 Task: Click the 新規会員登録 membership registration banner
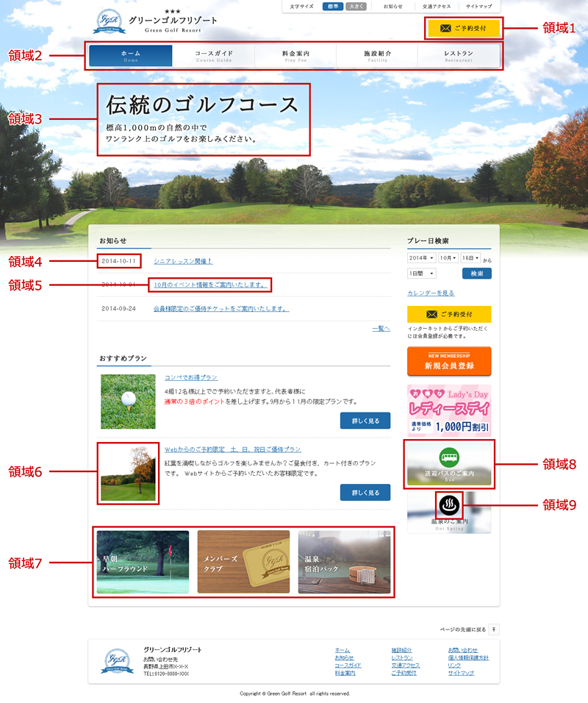[451, 360]
